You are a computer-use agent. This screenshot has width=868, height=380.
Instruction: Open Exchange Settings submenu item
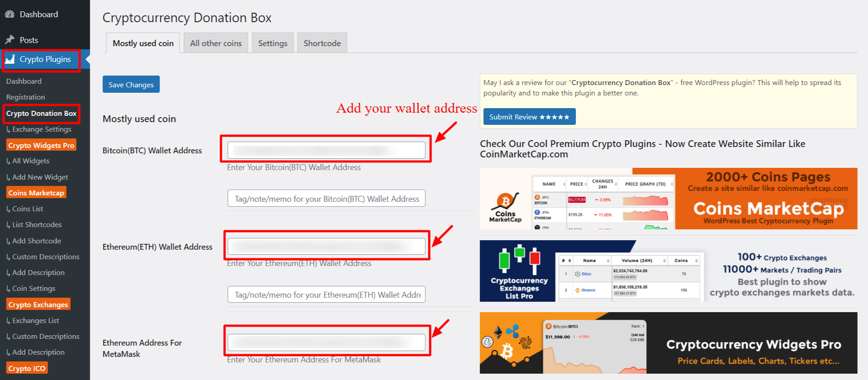42,129
